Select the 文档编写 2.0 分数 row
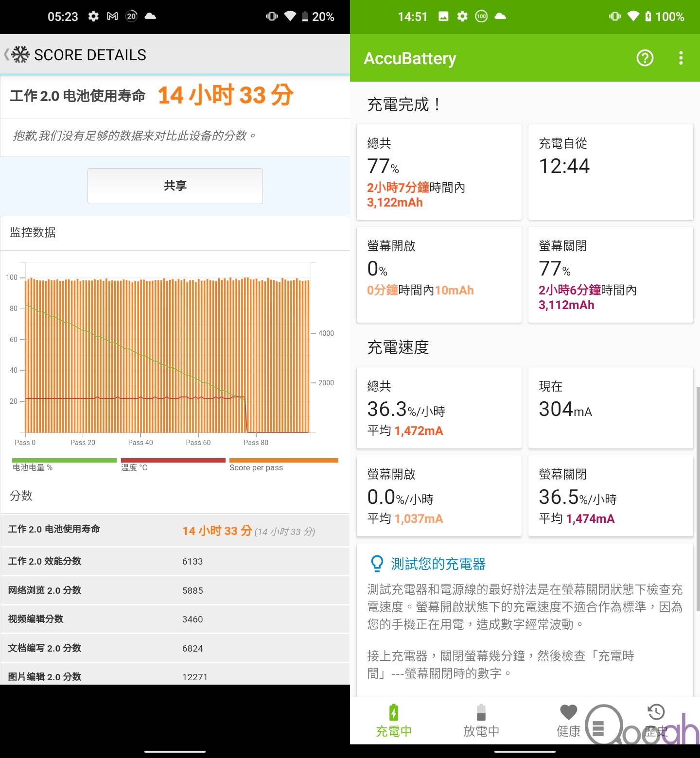This screenshot has width=700, height=758. (x=175, y=648)
